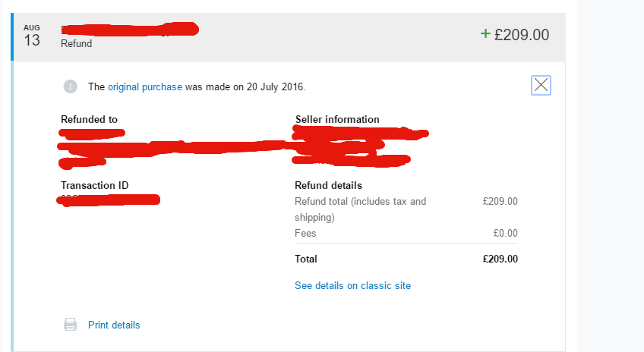Click the redacted transaction ID value
Image resolution: width=644 pixels, height=352 pixels.
[x=109, y=200]
